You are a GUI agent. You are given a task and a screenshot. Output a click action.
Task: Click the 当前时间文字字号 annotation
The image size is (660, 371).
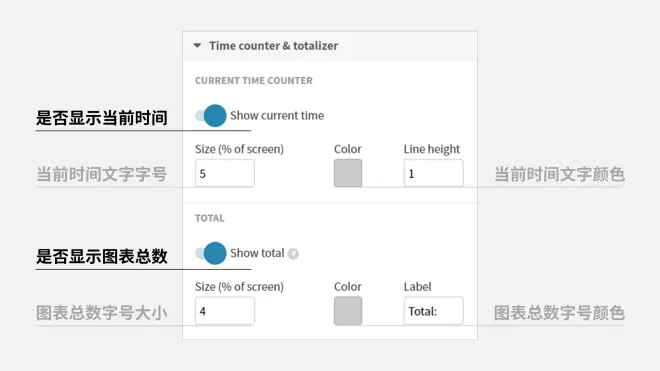click(102, 174)
